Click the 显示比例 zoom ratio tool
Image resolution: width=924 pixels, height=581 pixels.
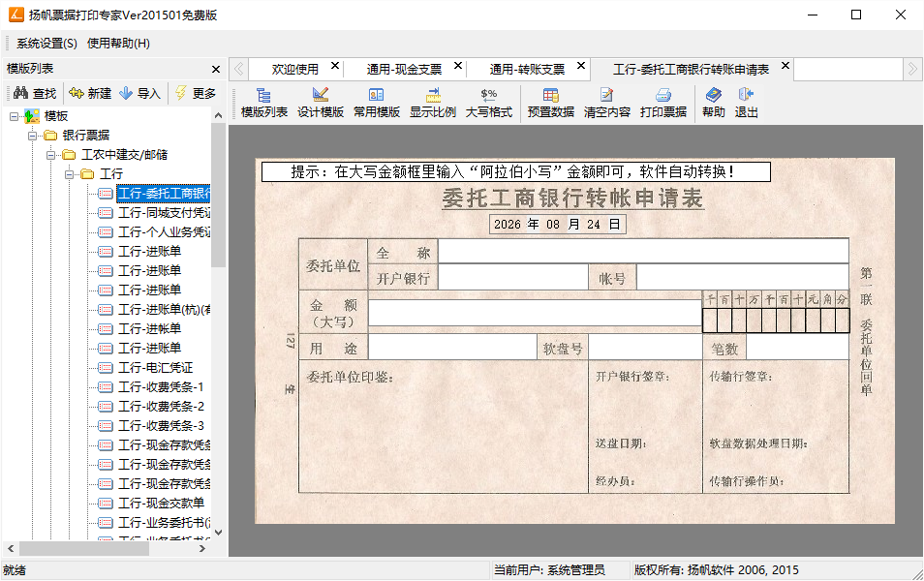pyautogui.click(x=433, y=103)
